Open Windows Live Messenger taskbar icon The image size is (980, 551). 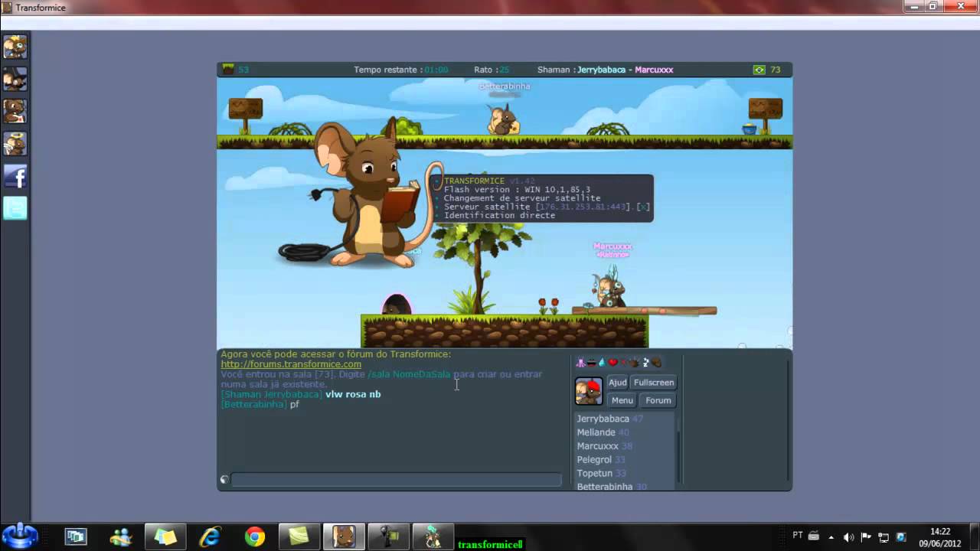coord(121,537)
